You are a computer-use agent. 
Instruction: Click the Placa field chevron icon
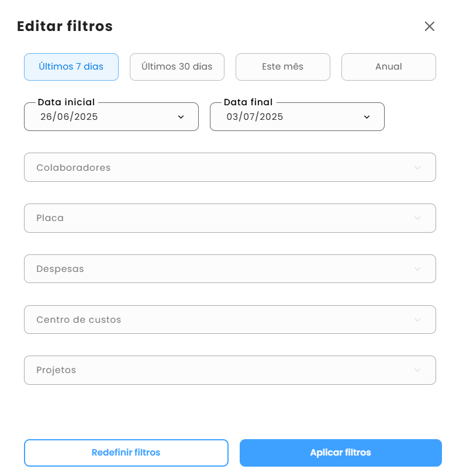click(x=417, y=218)
